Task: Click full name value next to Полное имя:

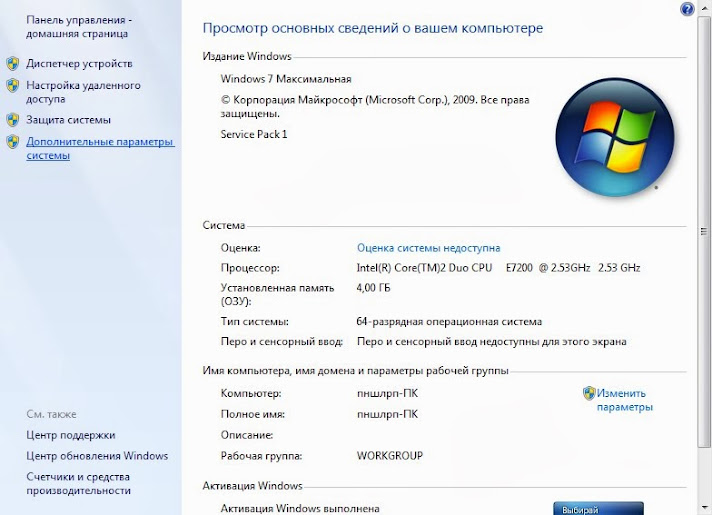Action: point(387,414)
